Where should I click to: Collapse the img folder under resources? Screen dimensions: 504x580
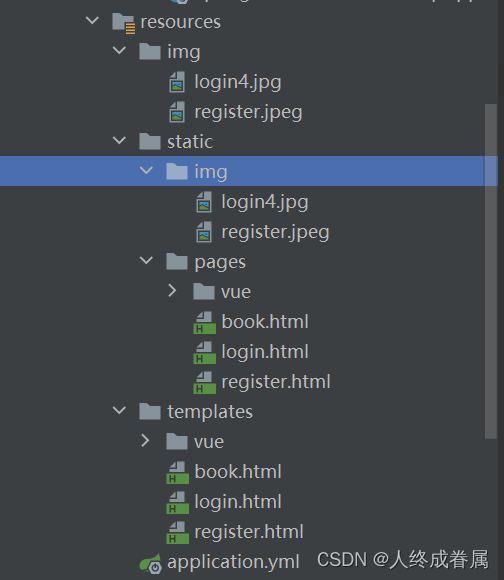119,50
